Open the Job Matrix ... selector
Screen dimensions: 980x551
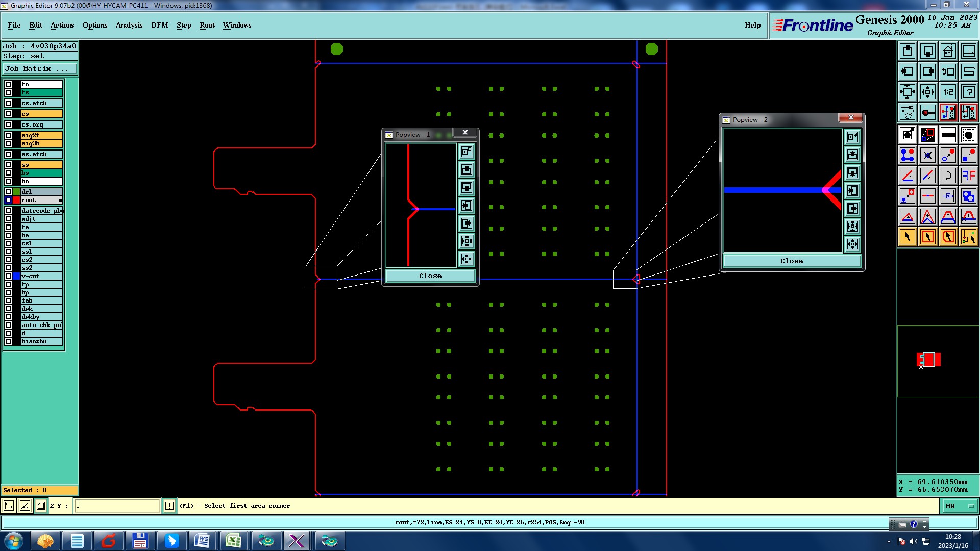40,68
